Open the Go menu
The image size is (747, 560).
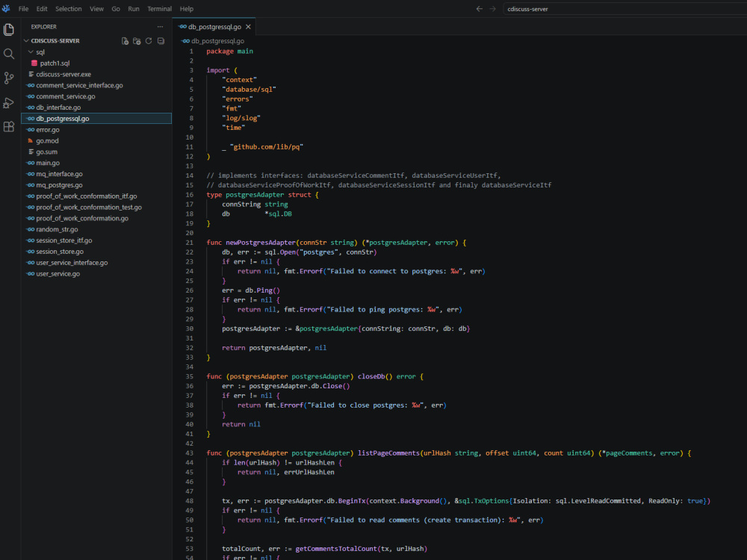coord(116,8)
